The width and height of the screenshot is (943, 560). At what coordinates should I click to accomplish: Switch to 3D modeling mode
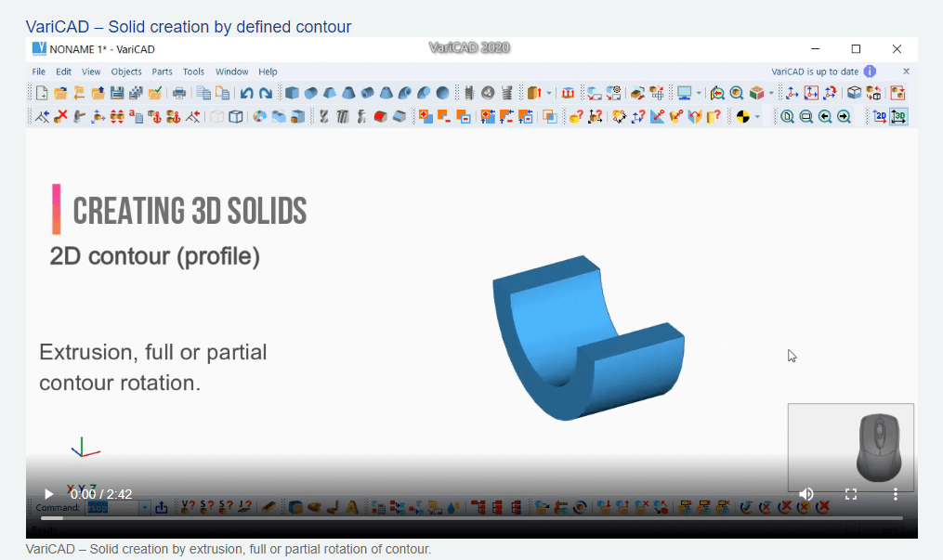point(897,117)
